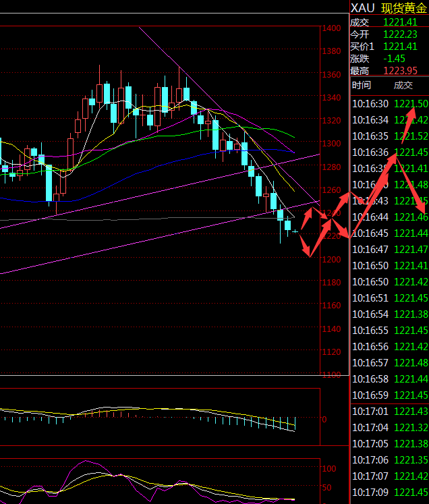Select the 10:16:45 tick time

370,233
